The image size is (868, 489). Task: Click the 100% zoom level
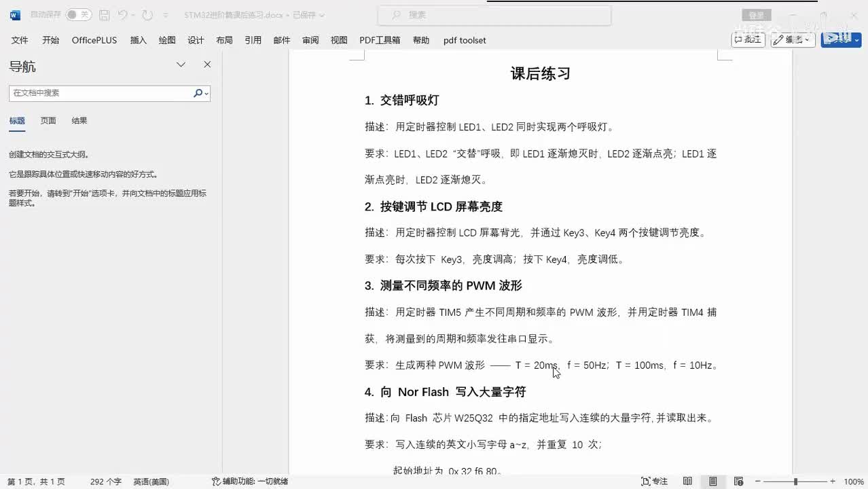[x=853, y=482]
